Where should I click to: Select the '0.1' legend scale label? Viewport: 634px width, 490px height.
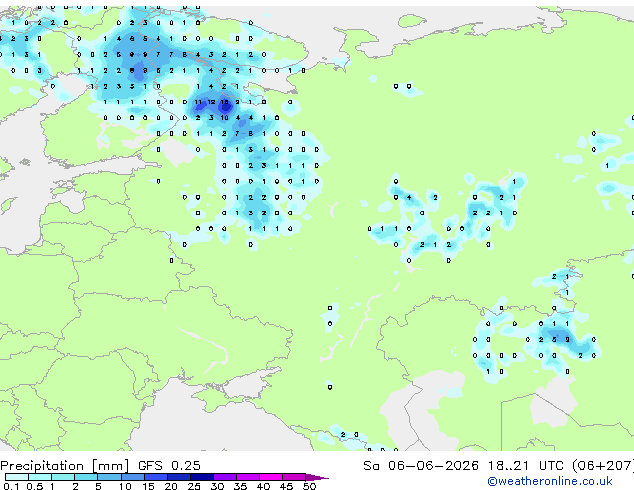point(12,486)
